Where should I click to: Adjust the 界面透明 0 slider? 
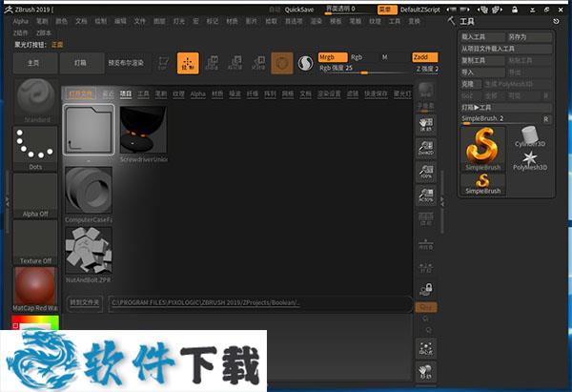point(348,10)
